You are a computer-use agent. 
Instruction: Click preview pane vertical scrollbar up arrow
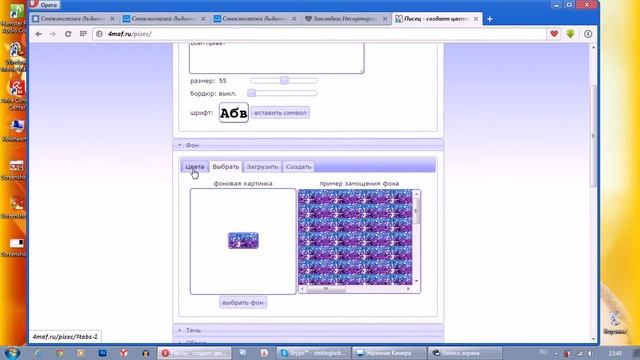[416, 194]
